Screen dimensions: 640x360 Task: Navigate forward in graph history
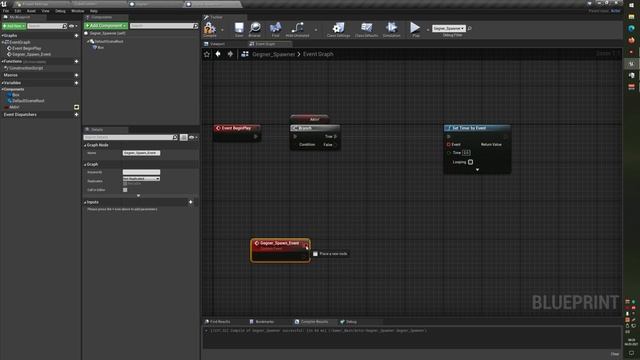point(230,54)
